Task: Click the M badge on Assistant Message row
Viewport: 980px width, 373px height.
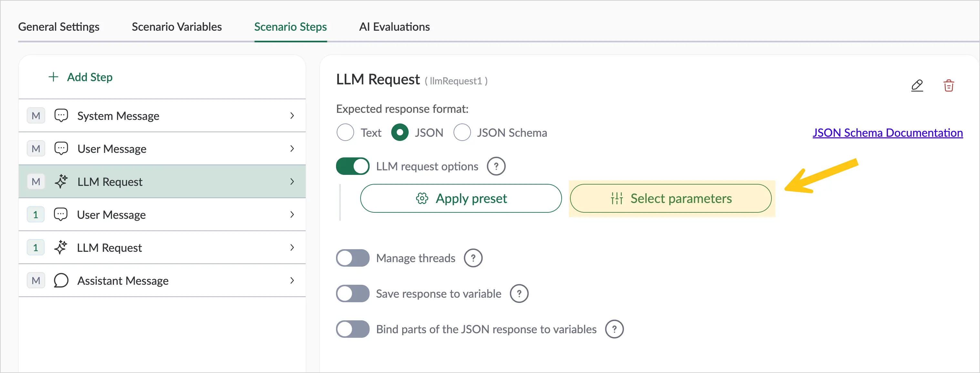Action: [x=36, y=281]
